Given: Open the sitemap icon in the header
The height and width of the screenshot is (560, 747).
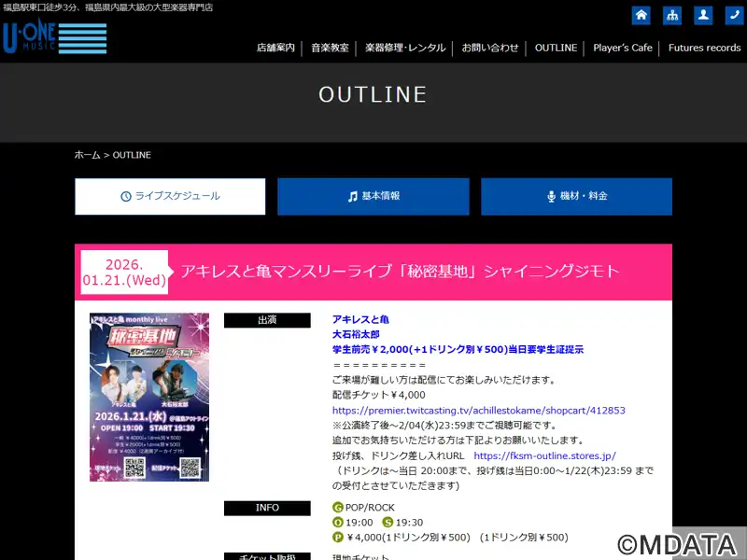Looking at the screenshot, I should tap(672, 15).
